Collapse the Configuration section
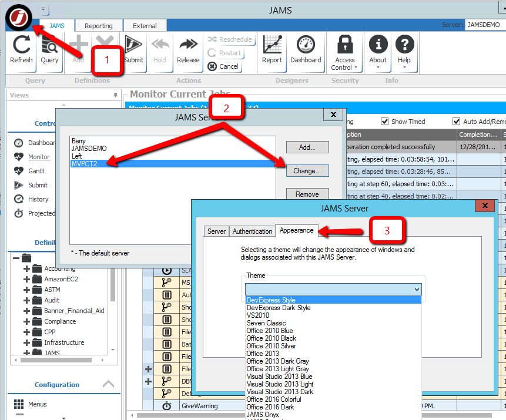Screen dimensions: 506x420 click(108, 384)
